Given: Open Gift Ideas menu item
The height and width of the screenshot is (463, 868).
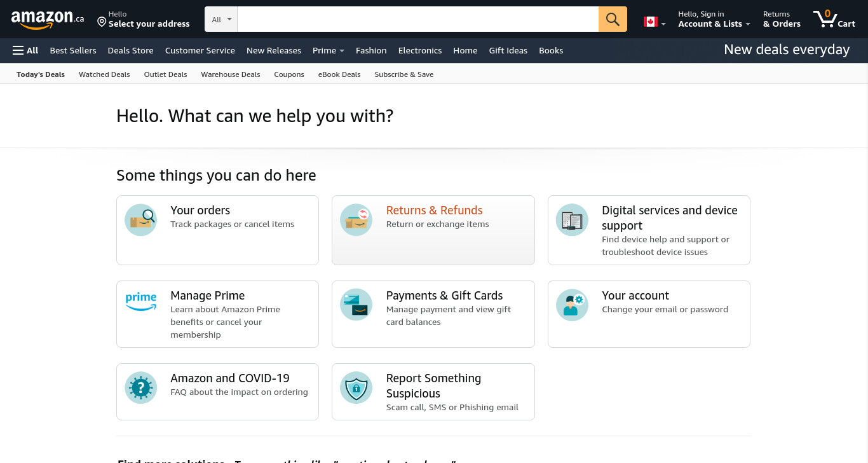Looking at the screenshot, I should (x=508, y=50).
